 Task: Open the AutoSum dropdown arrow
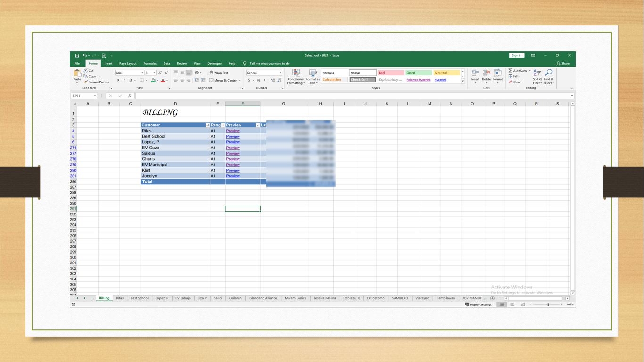[529, 71]
